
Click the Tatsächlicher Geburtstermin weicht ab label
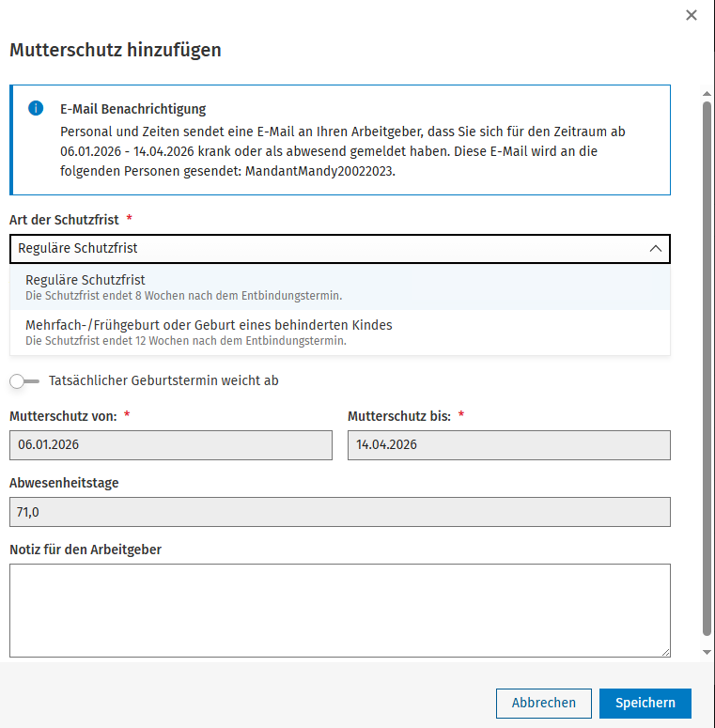163,380
